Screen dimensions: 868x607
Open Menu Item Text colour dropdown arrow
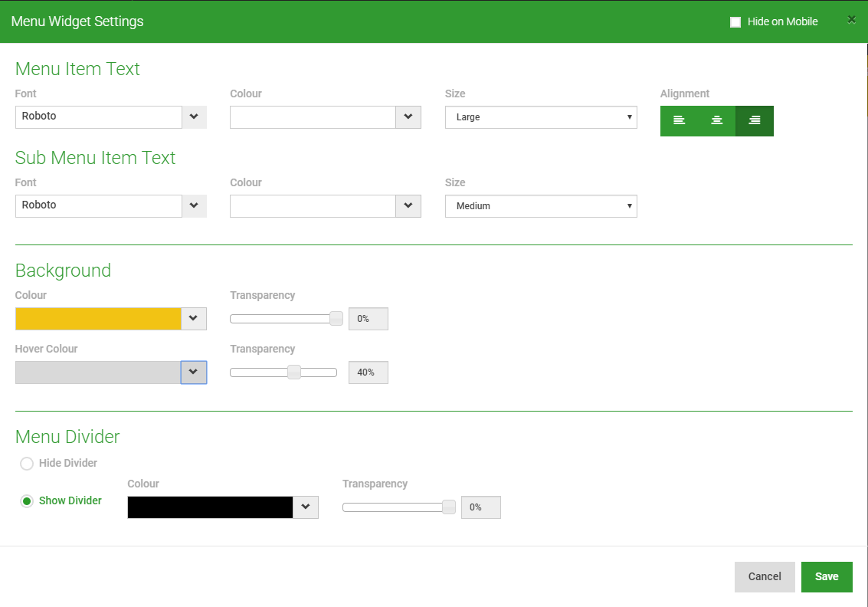coord(408,116)
